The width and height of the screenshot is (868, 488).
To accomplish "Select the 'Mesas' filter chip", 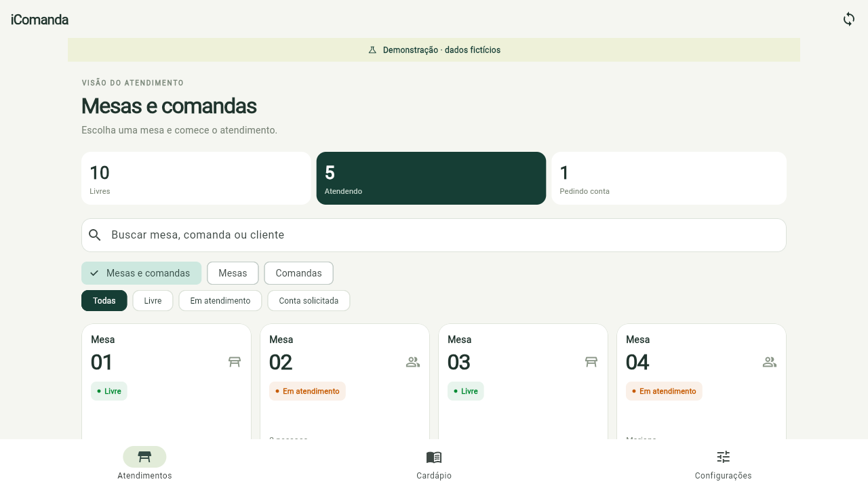I will (233, 273).
